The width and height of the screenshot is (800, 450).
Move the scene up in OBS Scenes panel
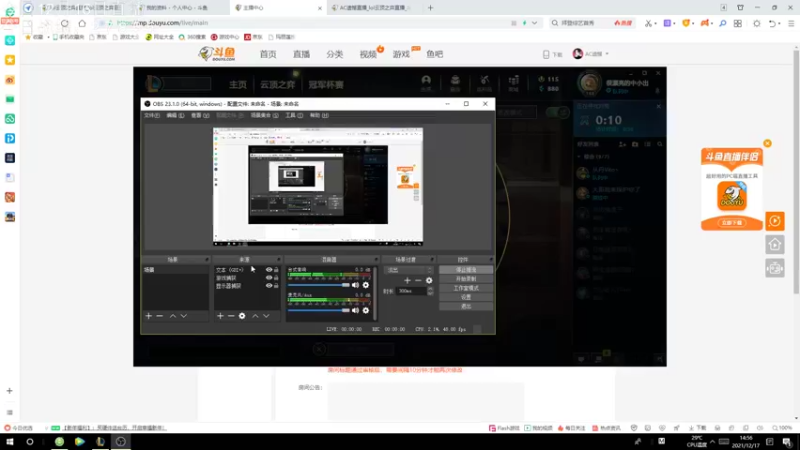[x=173, y=316]
